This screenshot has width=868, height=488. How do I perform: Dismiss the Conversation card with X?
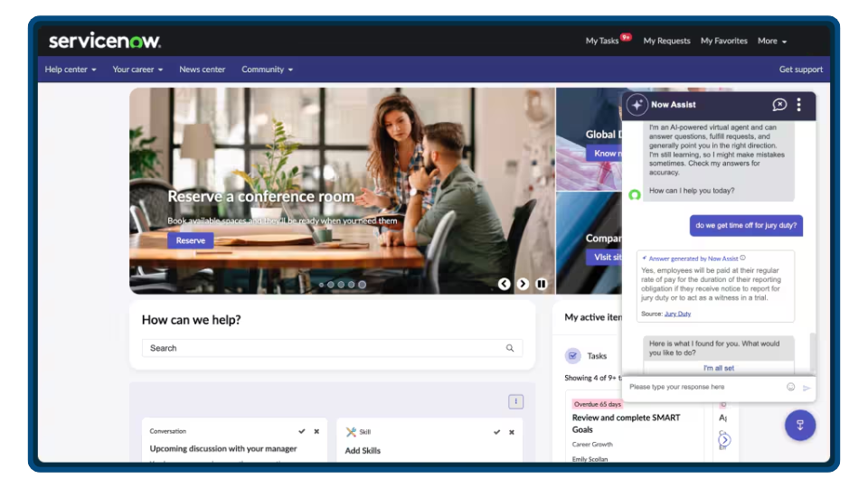316,432
